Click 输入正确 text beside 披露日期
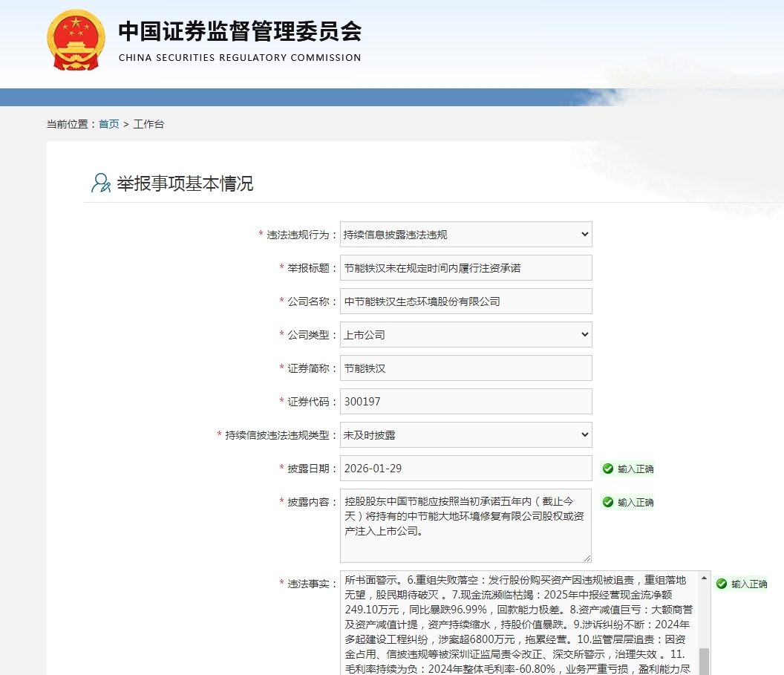 636,469
